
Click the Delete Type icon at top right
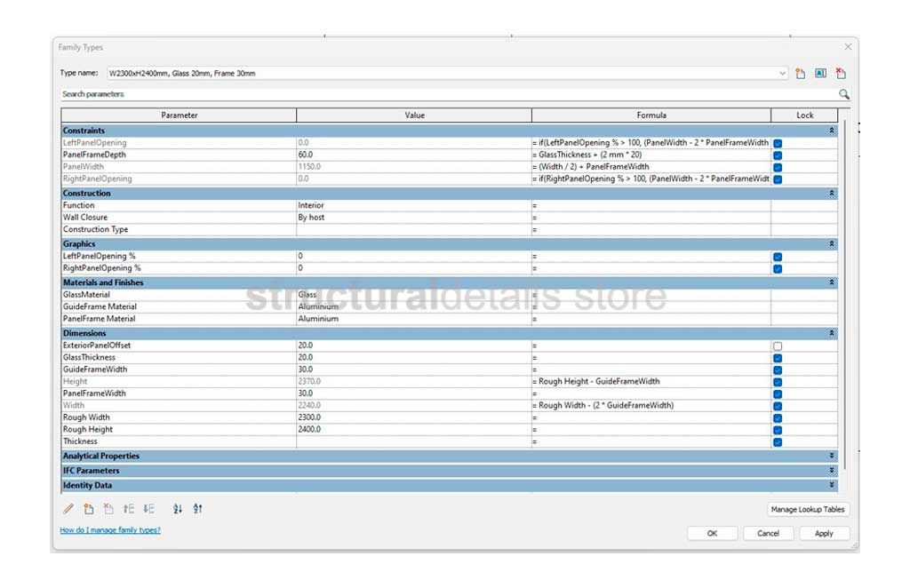tap(840, 74)
